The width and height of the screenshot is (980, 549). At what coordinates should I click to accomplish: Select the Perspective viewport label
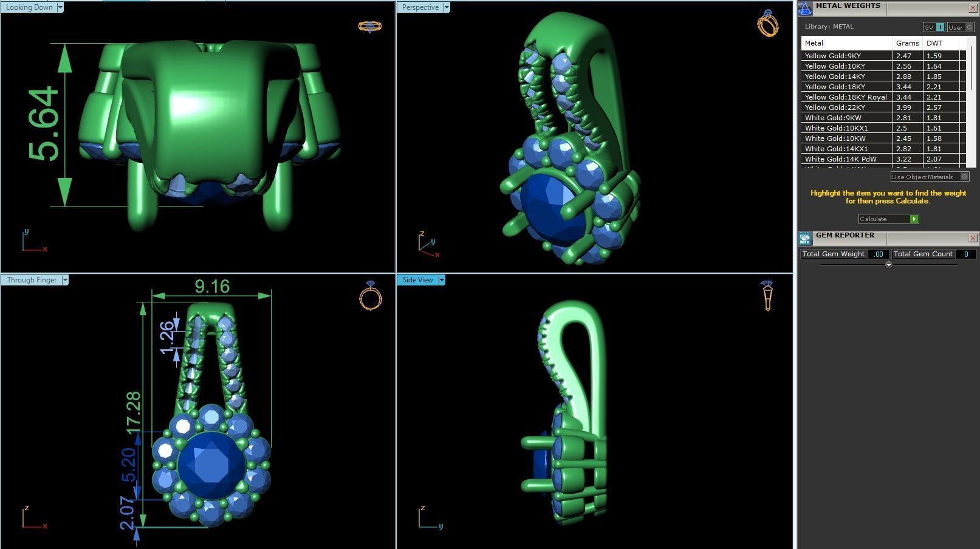pos(420,7)
